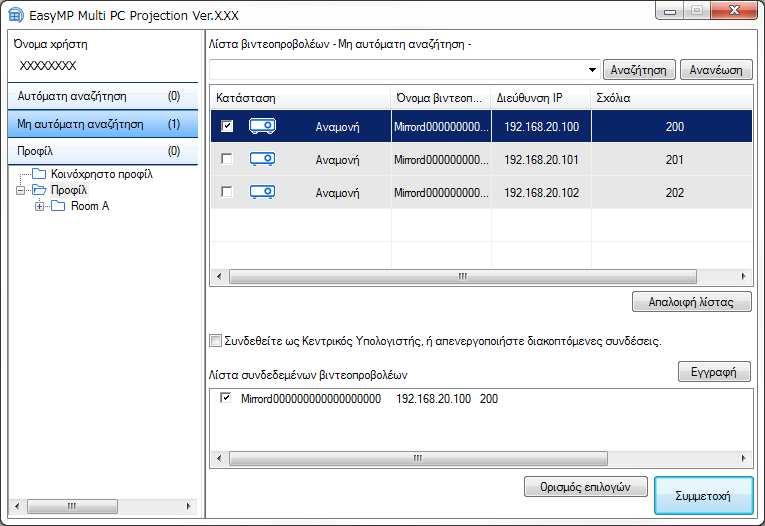
Task: Check the checkbox for projector 192.168.20.101
Action: click(x=227, y=159)
